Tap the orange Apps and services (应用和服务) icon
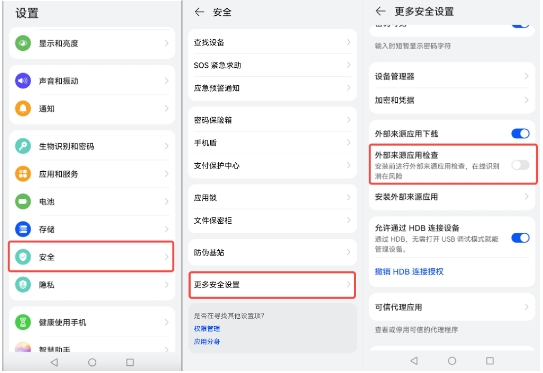Screen dimensions: 543x373 click(x=23, y=174)
